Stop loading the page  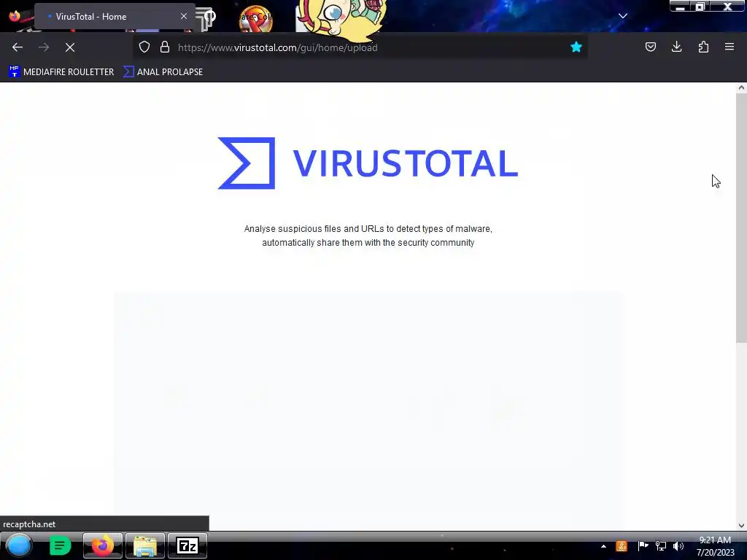pos(70,47)
